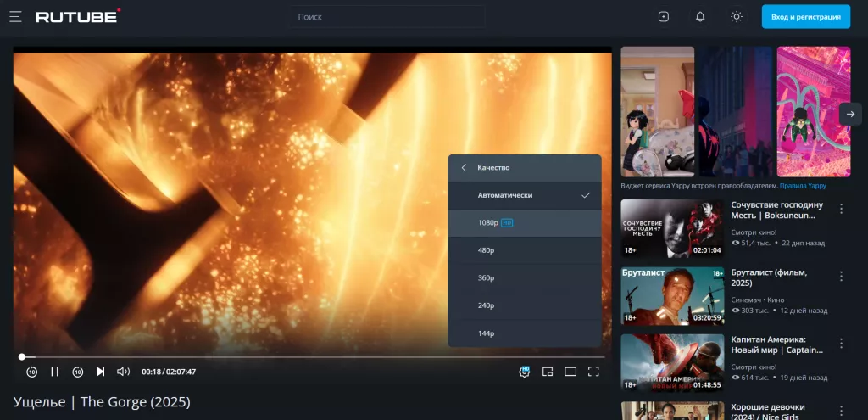Rewind the video 10 seconds
868x420 pixels.
click(31, 372)
